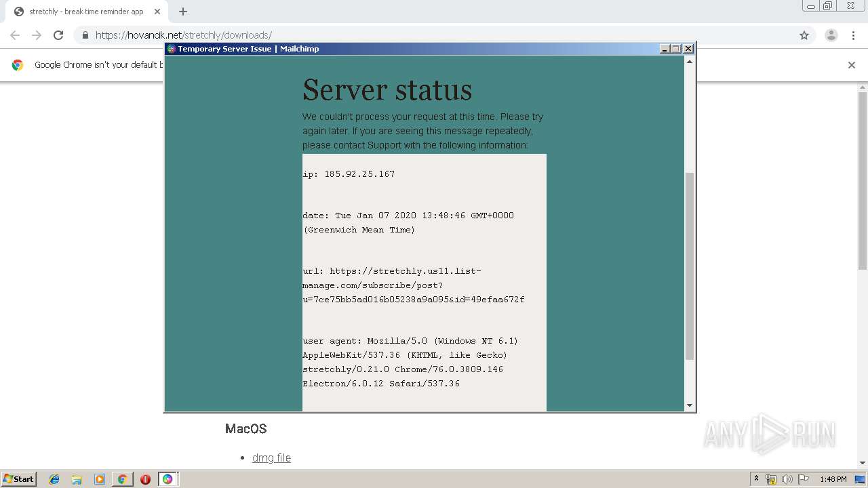Minimize the Mailchimp popup window
Screen dimensions: 868x488
click(665, 49)
